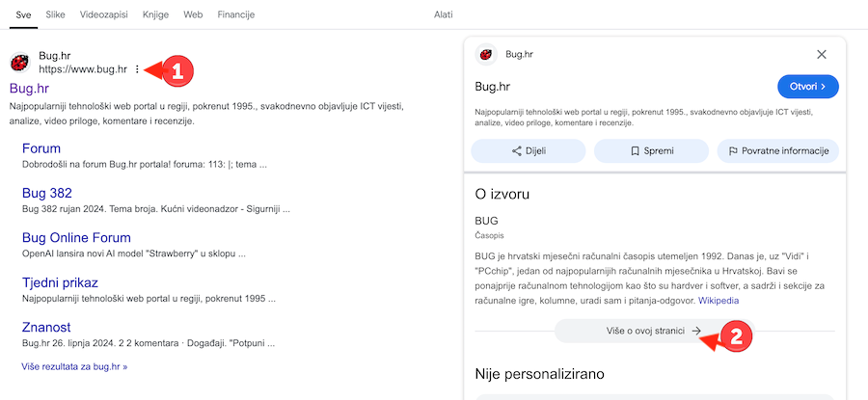Open the Tjedni prikaz sitelink

tap(60, 282)
